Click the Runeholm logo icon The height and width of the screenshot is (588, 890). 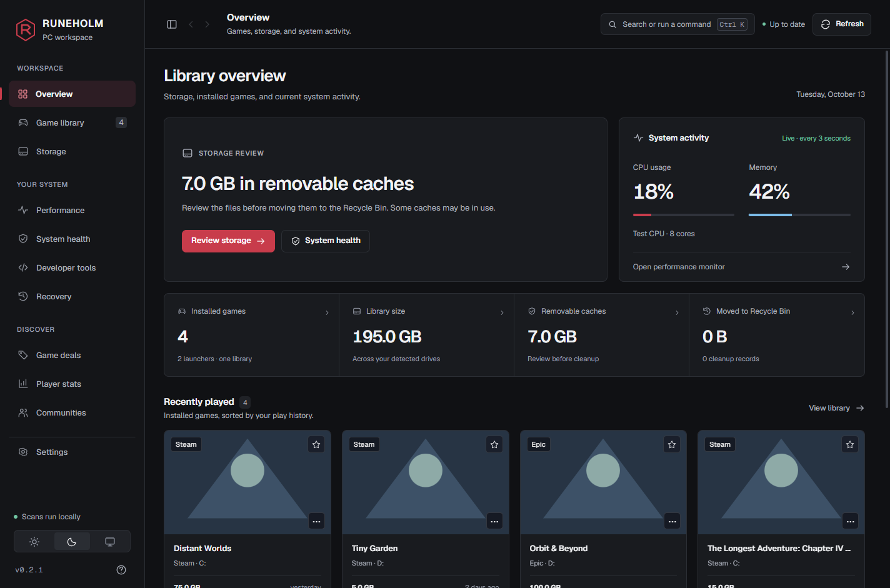point(26,29)
